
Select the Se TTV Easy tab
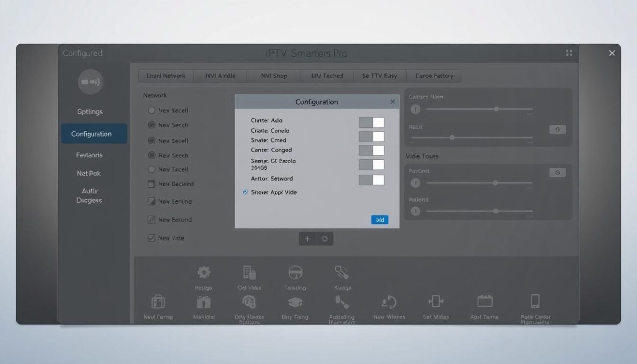click(x=379, y=76)
